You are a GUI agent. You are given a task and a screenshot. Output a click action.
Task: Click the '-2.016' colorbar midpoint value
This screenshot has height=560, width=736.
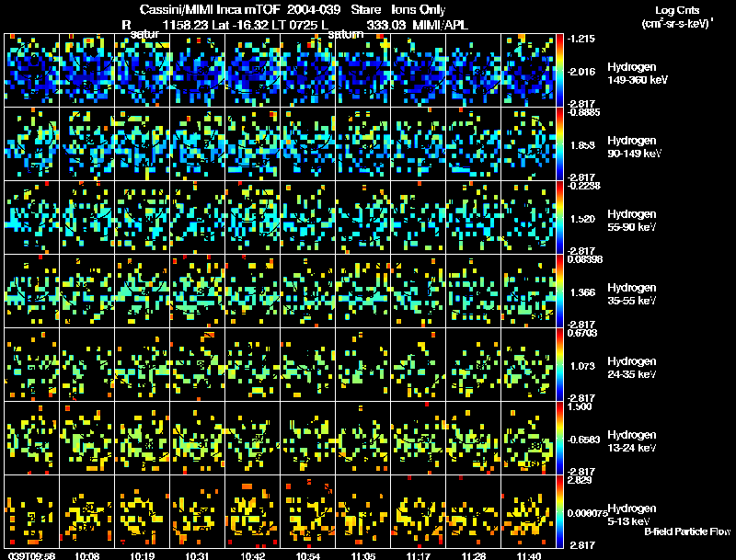point(581,72)
